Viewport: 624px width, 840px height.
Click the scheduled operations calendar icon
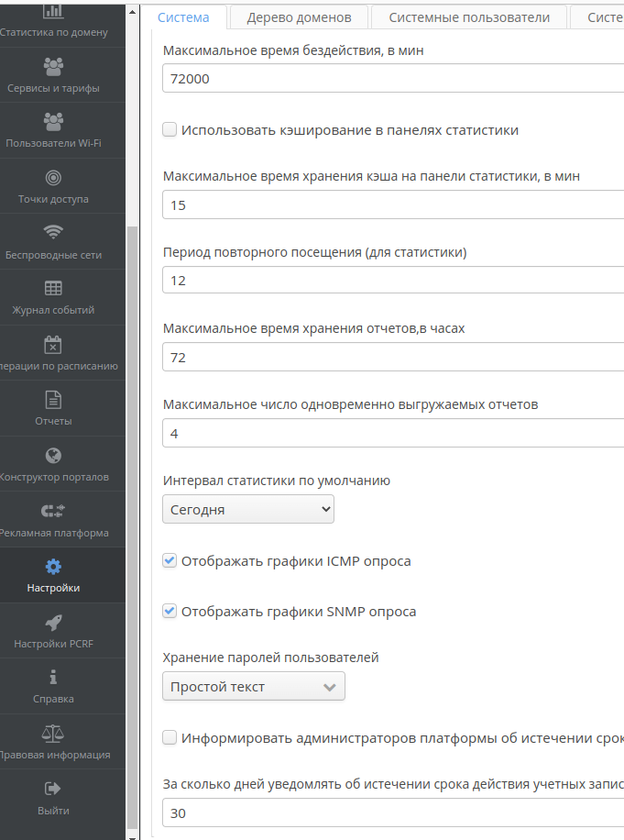(53, 344)
